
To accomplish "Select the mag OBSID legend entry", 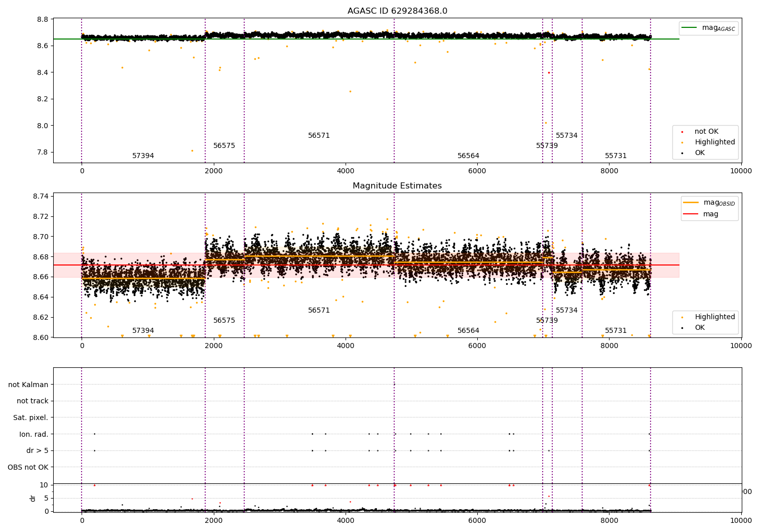I will 719,203.
